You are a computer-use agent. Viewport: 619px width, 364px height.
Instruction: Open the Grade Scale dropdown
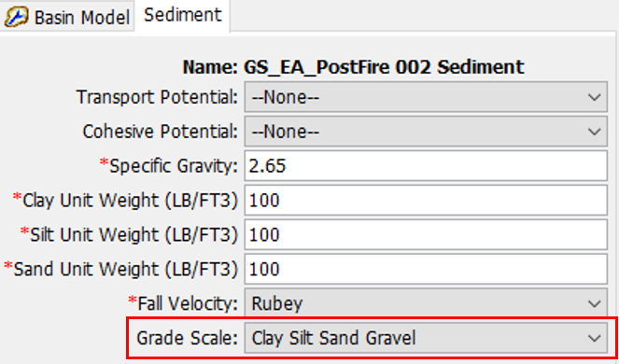pos(426,338)
